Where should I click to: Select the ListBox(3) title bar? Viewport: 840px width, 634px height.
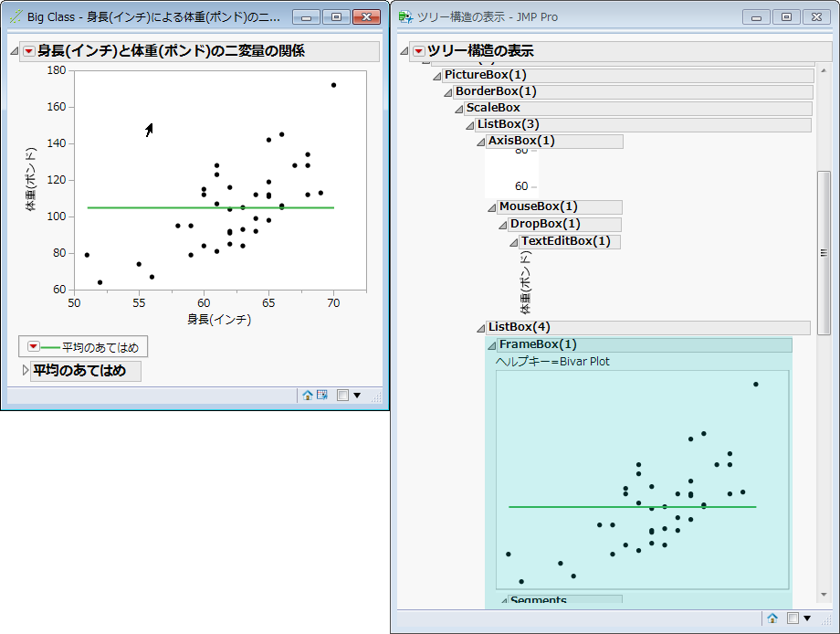[x=643, y=125]
